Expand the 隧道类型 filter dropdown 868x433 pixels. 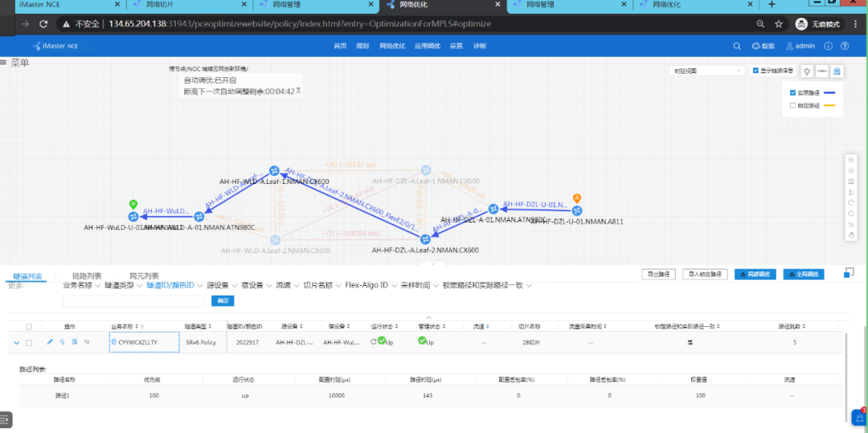click(x=139, y=285)
